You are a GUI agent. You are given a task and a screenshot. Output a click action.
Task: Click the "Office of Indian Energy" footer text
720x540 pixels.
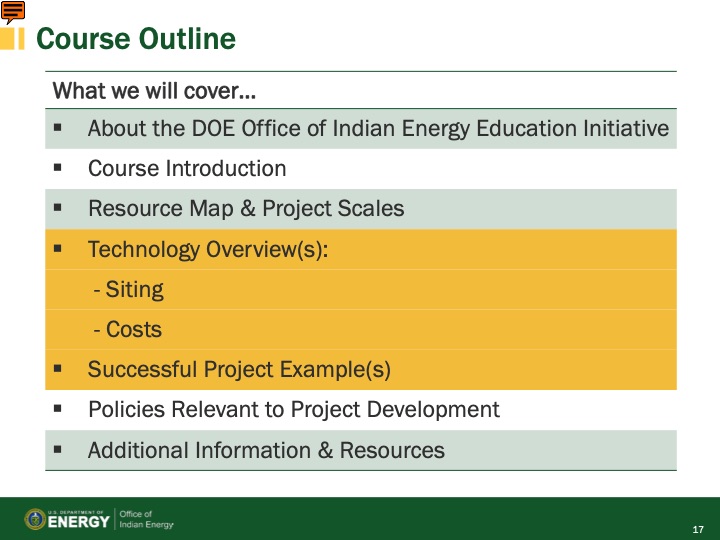(x=146, y=519)
